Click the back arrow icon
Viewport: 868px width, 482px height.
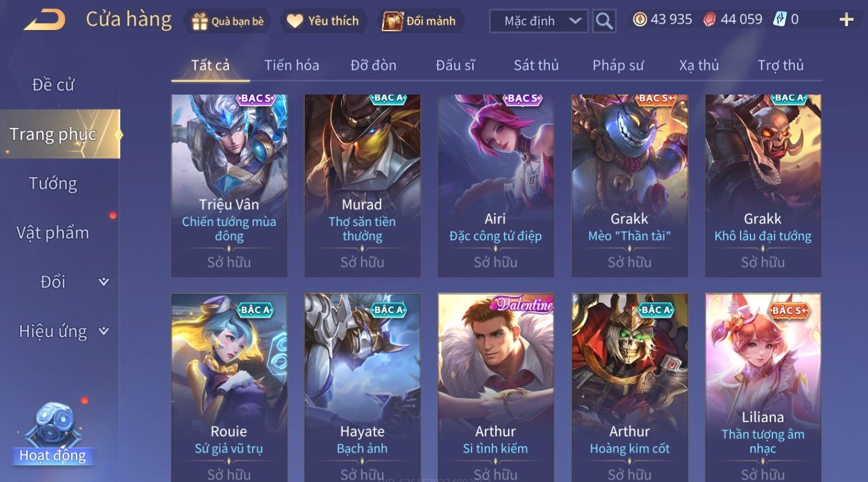[x=44, y=20]
